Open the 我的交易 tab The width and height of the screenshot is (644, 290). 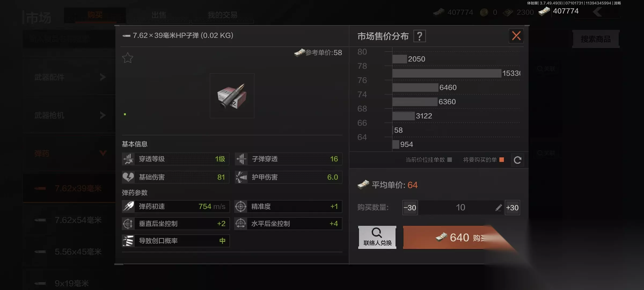click(x=222, y=15)
